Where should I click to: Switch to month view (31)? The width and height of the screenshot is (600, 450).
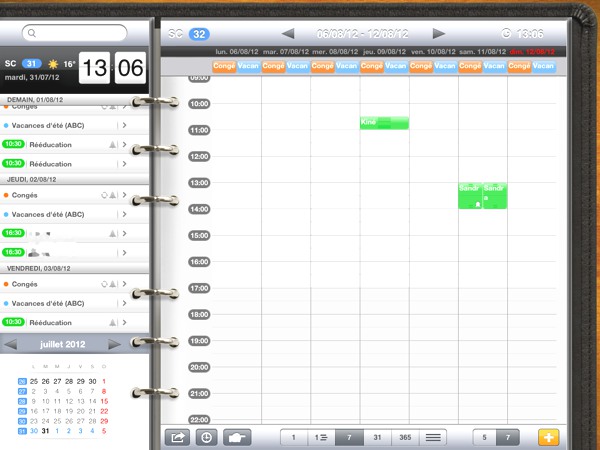[x=377, y=437]
